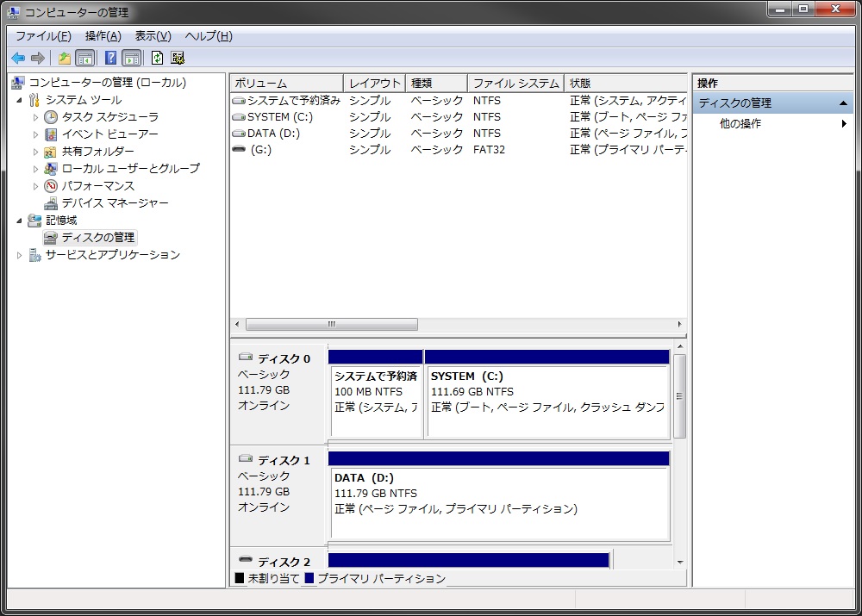862x616 pixels.
Task: Click the Disk 2 partition blue bar
Action: [x=469, y=560]
